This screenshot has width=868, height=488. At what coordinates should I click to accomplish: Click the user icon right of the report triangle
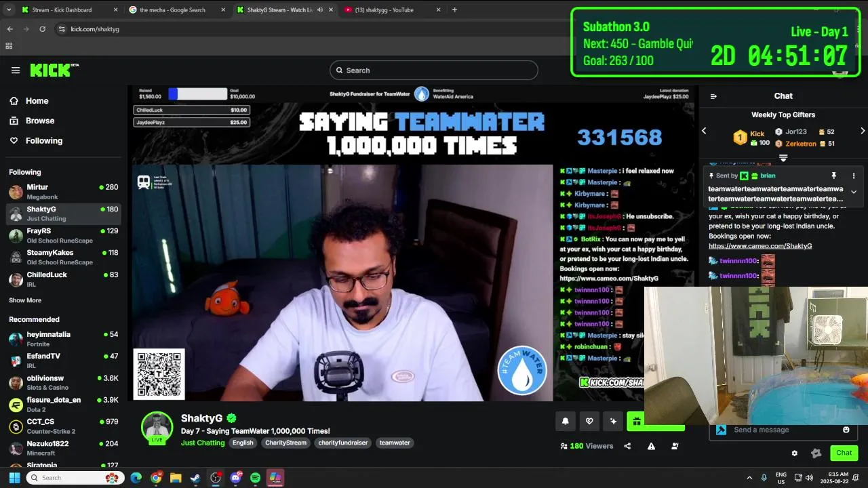coord(675,446)
